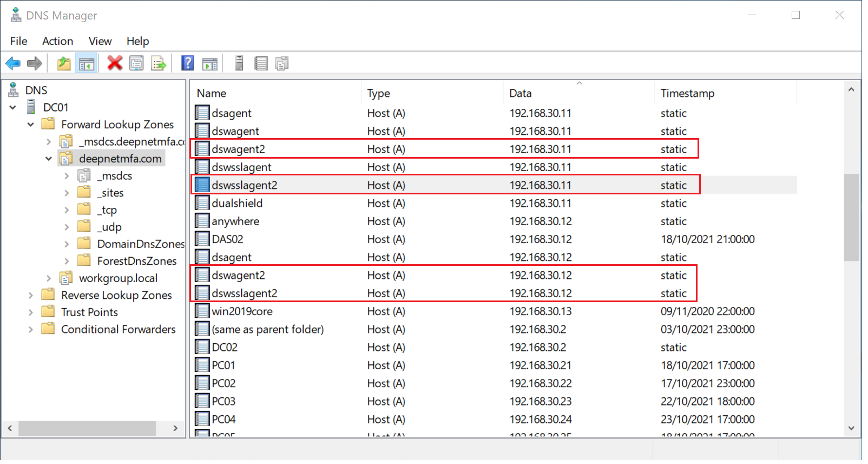Click the vertical scrollbar thumb in record list
Viewport: 868px width, 464px height.
(851, 217)
